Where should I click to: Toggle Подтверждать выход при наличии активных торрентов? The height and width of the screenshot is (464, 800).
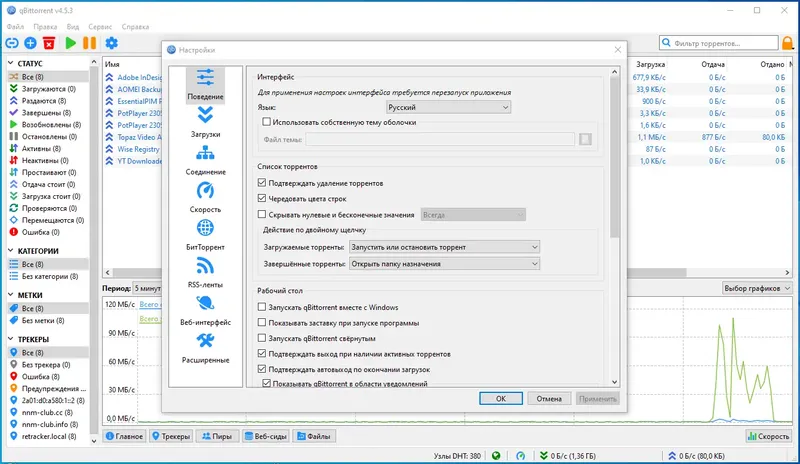click(x=262, y=353)
